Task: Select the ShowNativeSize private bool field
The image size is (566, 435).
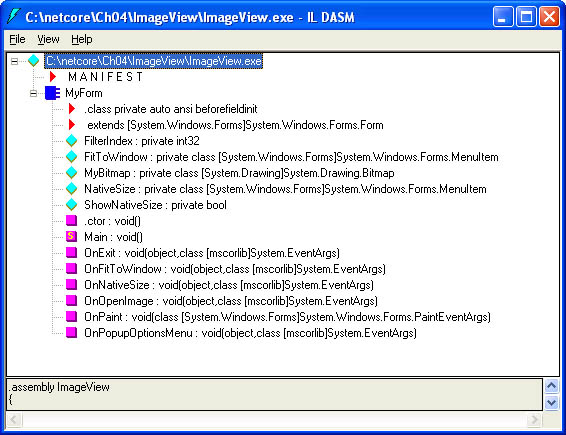Action: (155, 205)
